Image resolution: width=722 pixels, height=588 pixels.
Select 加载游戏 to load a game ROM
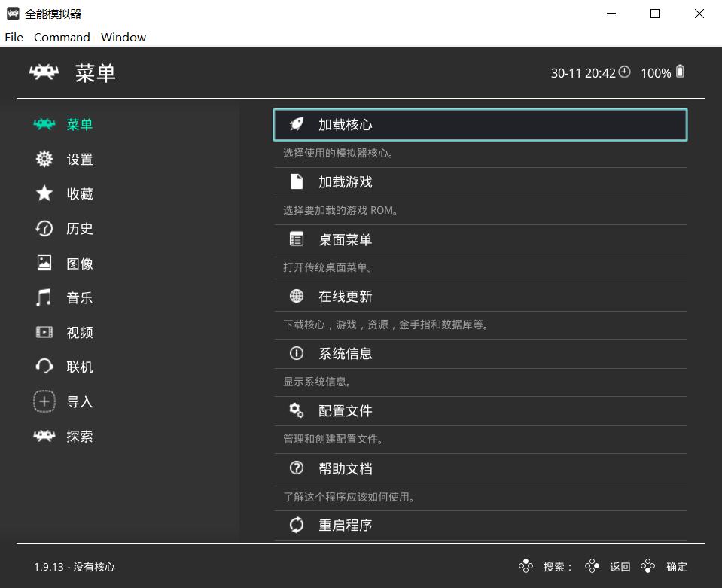point(346,181)
